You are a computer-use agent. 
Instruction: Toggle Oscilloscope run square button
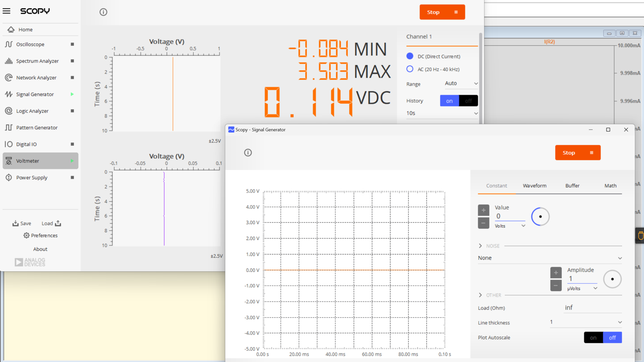72,44
